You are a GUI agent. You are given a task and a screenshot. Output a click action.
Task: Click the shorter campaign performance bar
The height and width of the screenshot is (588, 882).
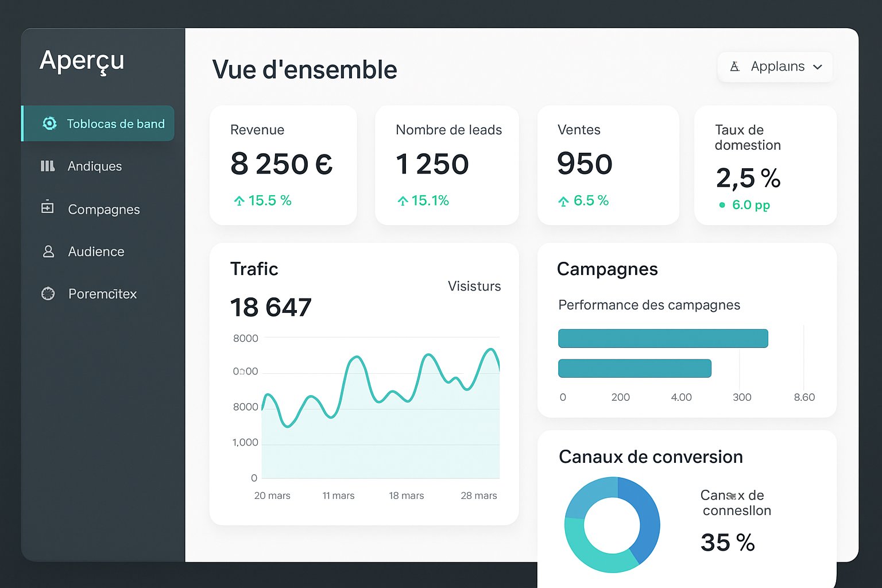[635, 368]
